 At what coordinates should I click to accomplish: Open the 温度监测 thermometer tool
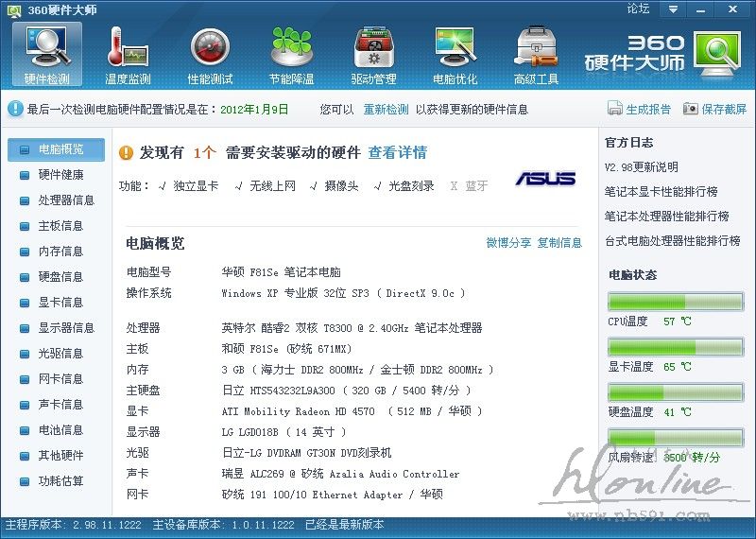tap(128, 55)
